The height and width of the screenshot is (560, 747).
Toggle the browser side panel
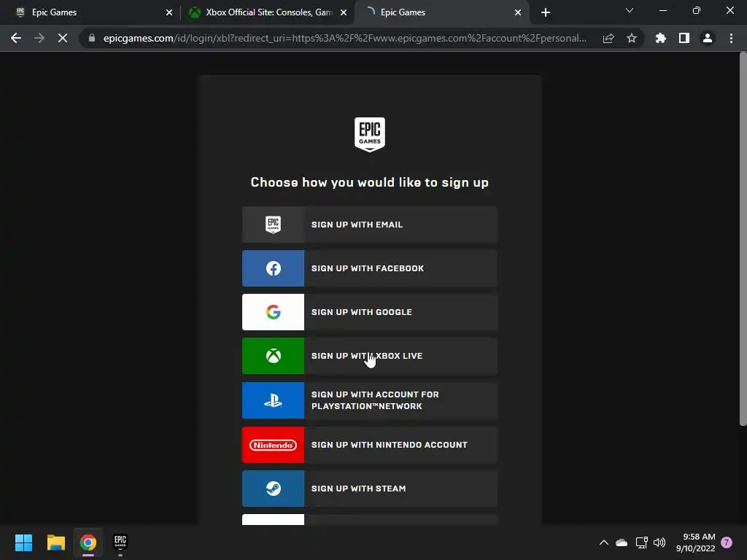tap(684, 38)
